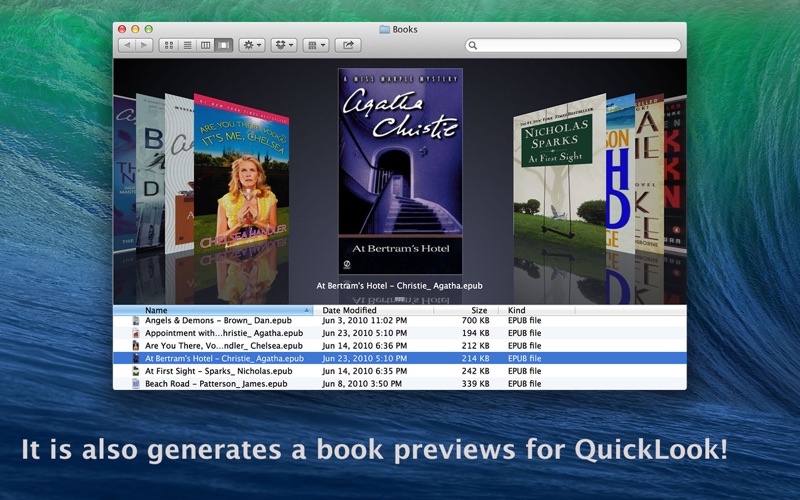Click the Beach Road file icon

(136, 384)
